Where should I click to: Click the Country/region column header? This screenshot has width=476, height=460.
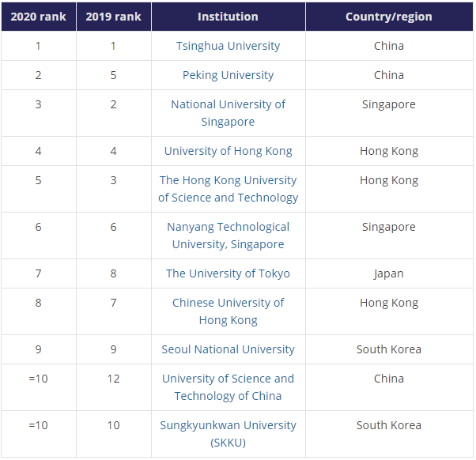[388, 17]
